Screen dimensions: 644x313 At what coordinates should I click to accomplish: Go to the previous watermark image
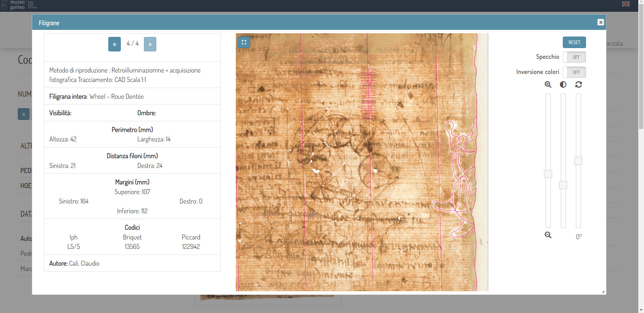114,44
